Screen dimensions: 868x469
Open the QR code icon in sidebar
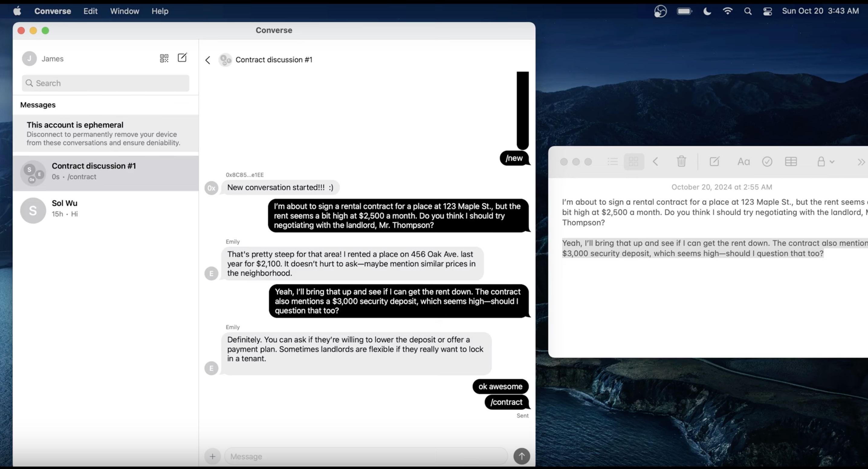(x=164, y=58)
